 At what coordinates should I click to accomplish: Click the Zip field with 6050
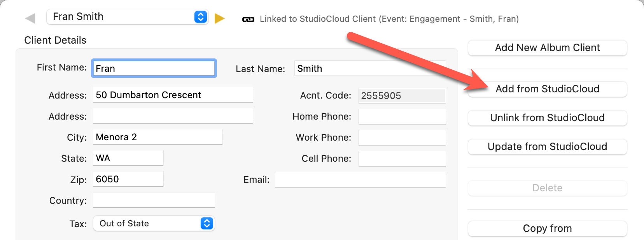[x=128, y=179]
